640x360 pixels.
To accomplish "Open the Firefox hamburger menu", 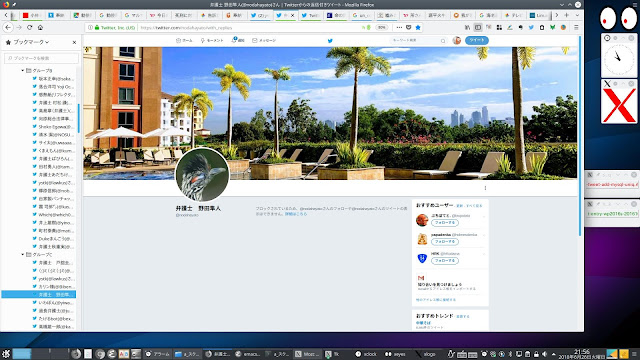I will pyautogui.click(x=576, y=27).
